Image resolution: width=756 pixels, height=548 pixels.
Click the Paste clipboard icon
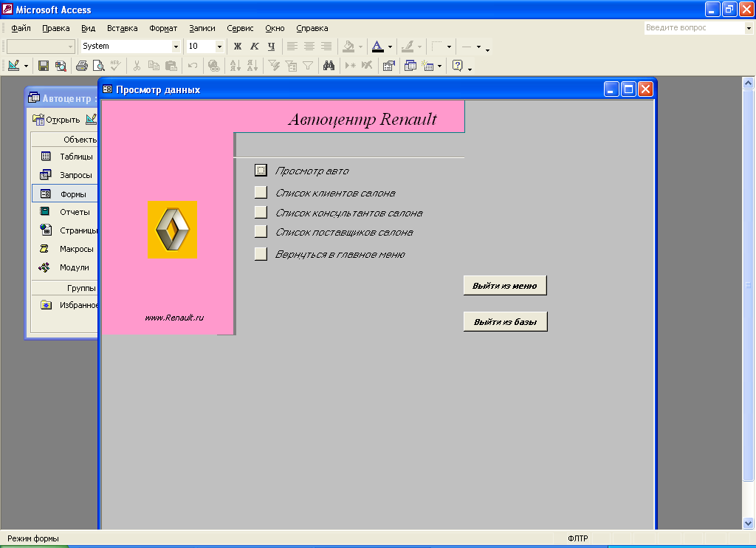coord(171,66)
